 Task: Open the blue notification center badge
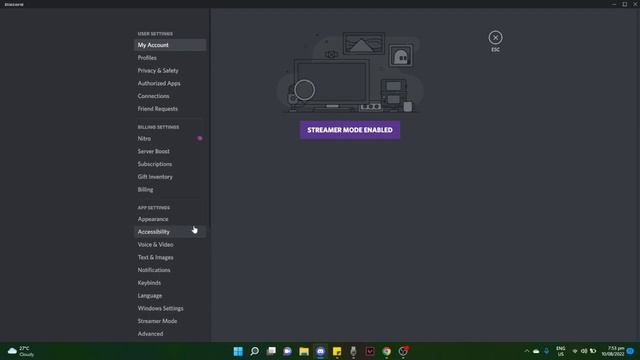630,351
